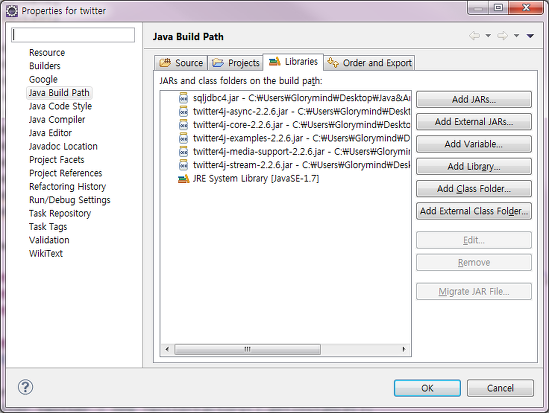549x413 pixels.
Task: Select Javadoc Location page
Action: [x=63, y=146]
